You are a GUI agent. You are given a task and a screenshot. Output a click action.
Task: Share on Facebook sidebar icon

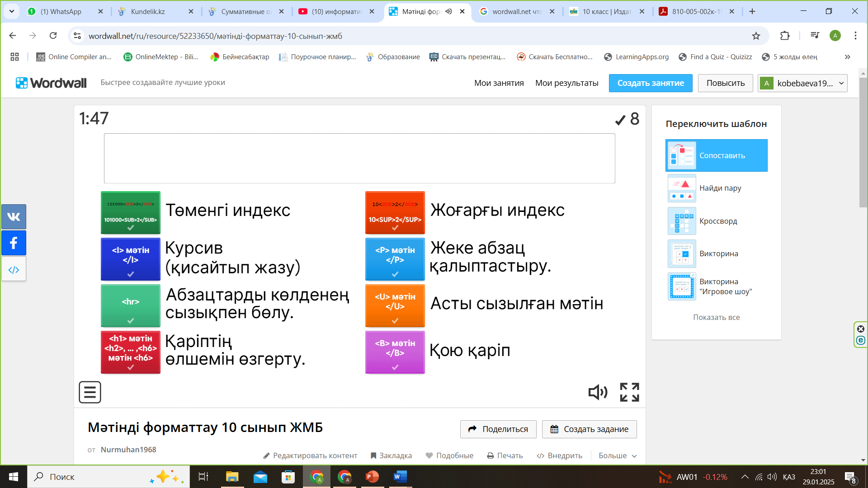click(14, 243)
